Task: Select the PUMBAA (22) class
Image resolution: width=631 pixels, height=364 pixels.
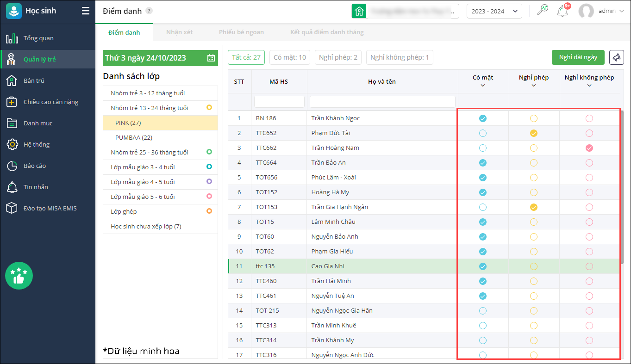Action: tap(160, 137)
